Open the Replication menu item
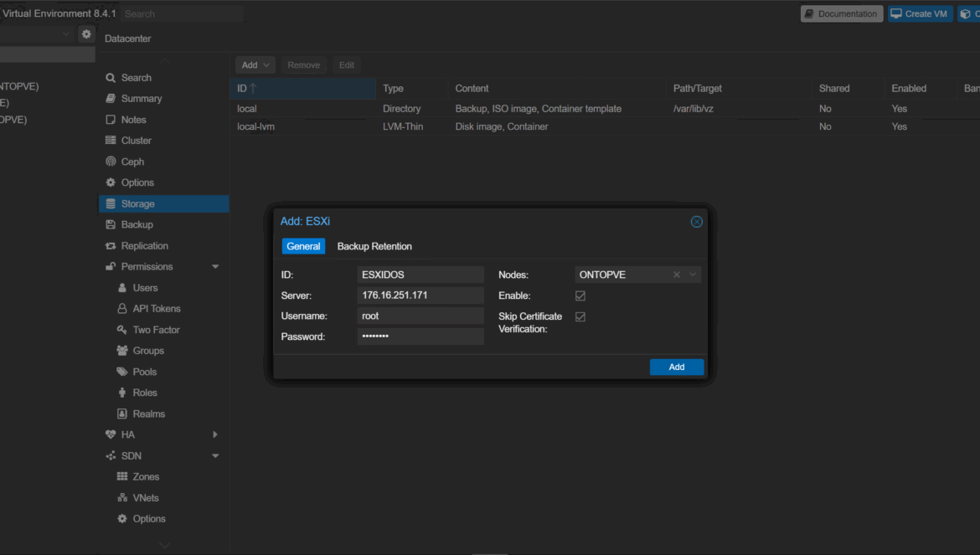 [163, 246]
